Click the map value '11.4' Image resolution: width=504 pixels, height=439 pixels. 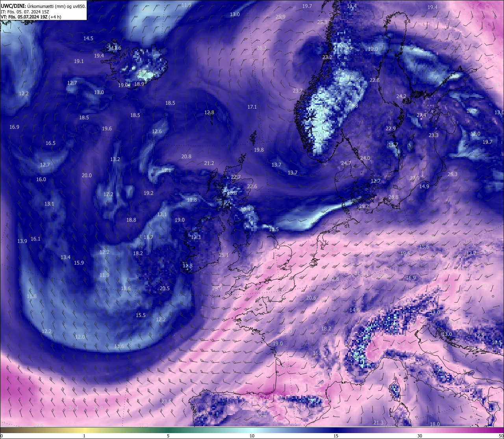[x=352, y=6]
